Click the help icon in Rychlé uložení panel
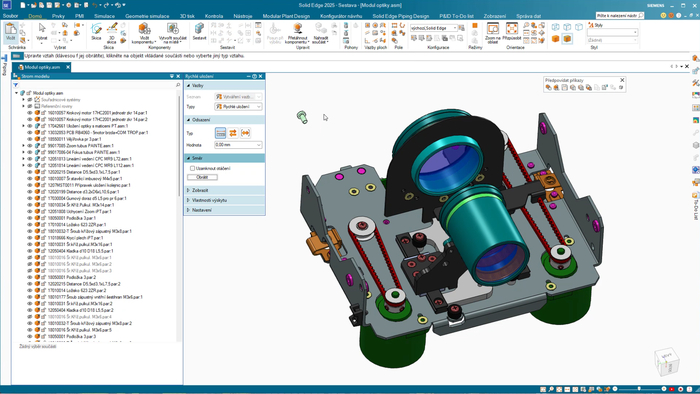 click(254, 76)
